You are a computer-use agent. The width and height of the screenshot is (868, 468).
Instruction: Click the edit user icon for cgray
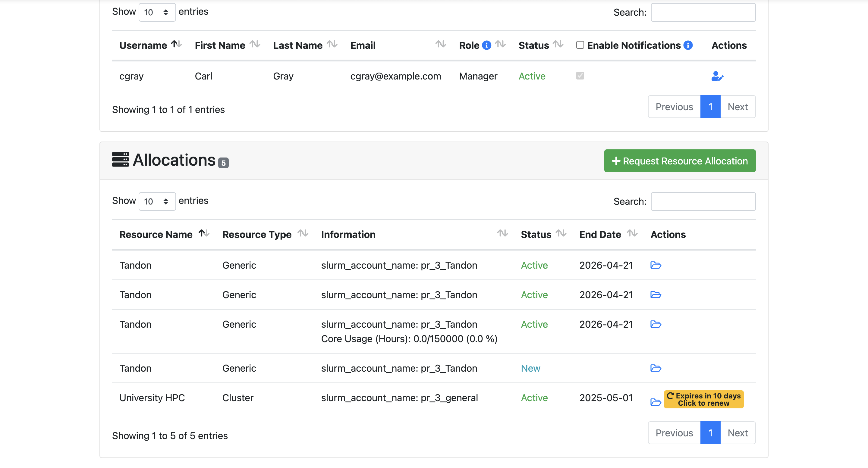(717, 76)
